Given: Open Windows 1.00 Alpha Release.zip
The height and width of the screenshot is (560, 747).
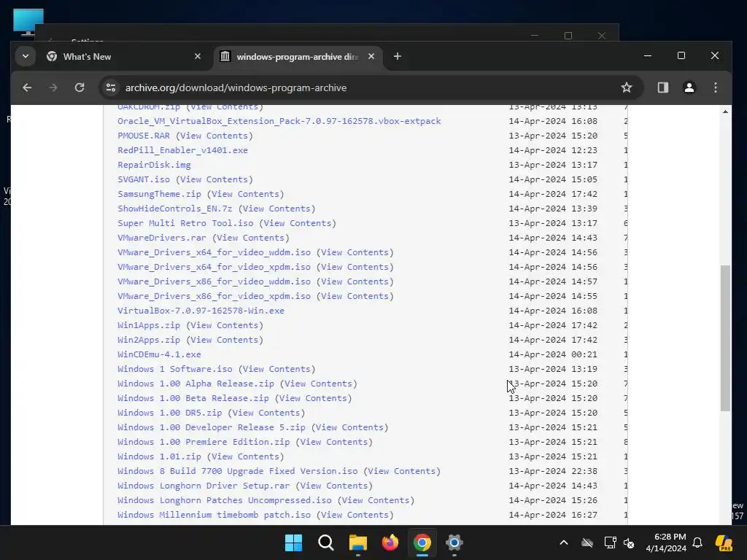Looking at the screenshot, I should point(196,384).
